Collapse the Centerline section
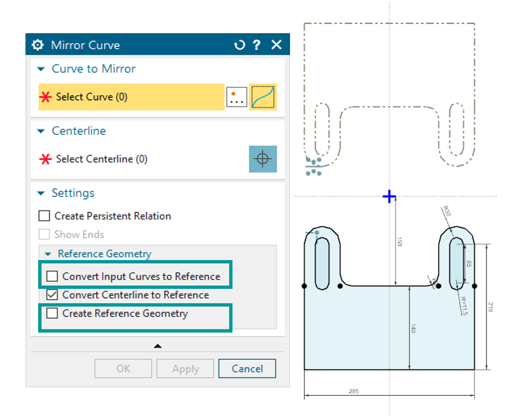Image resolution: width=517 pixels, height=420 pixels. pos(41,131)
